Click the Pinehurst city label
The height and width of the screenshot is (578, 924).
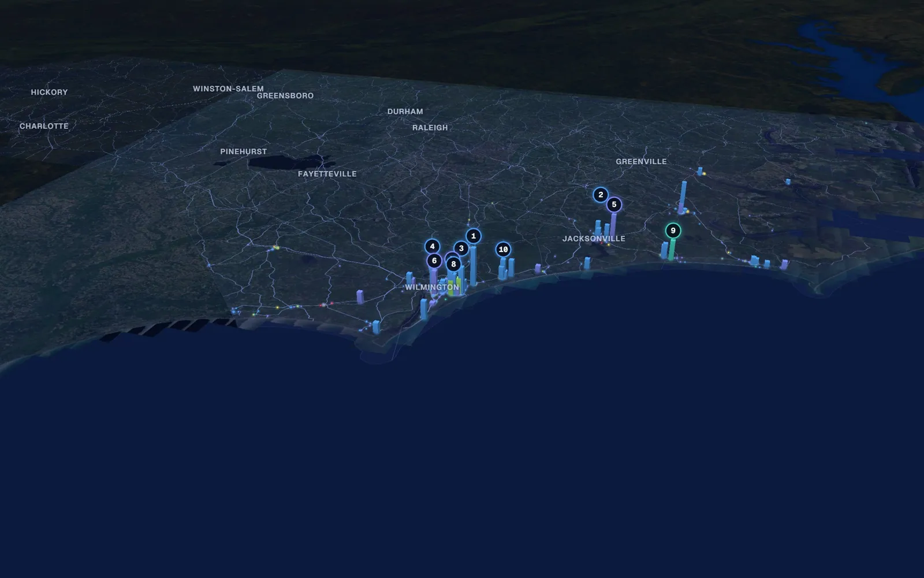click(243, 151)
